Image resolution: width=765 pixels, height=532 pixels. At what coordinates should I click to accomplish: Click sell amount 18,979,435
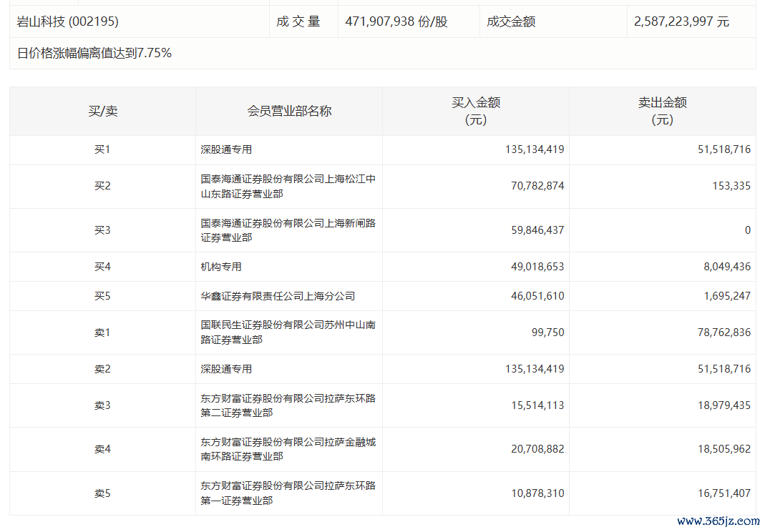pos(724,405)
